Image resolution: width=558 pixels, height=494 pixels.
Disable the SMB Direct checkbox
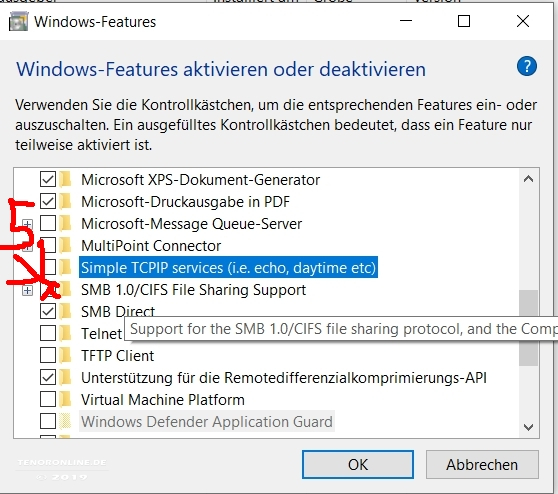[x=48, y=311]
